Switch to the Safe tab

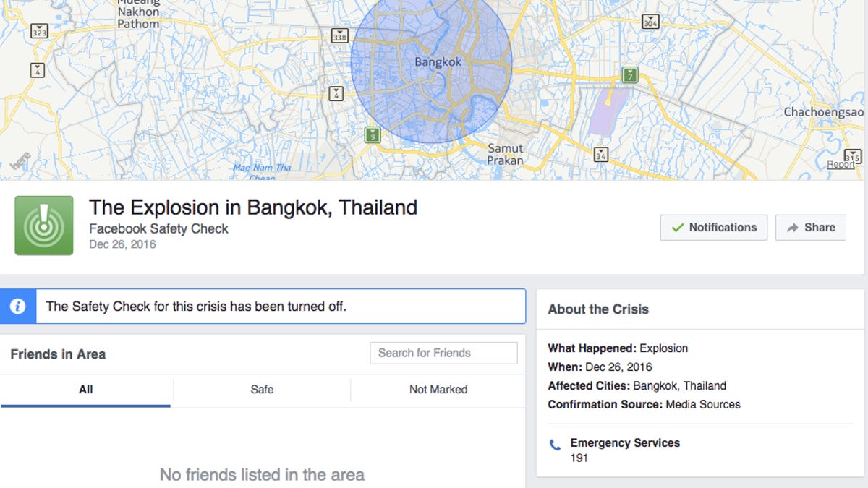point(262,390)
